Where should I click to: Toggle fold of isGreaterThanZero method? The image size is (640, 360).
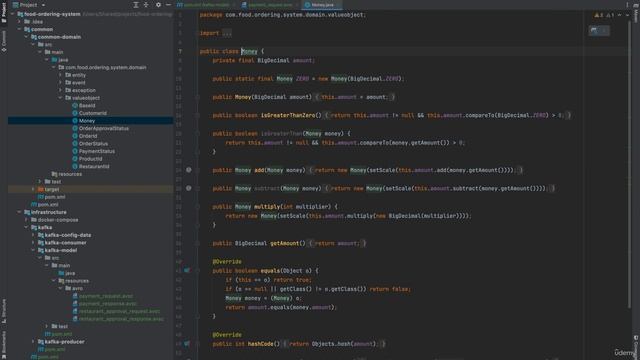(197, 116)
